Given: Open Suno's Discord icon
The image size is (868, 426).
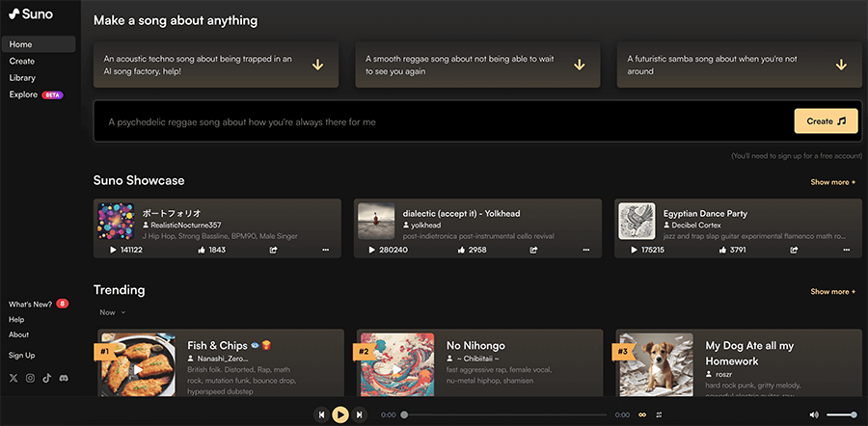Looking at the screenshot, I should [x=64, y=378].
